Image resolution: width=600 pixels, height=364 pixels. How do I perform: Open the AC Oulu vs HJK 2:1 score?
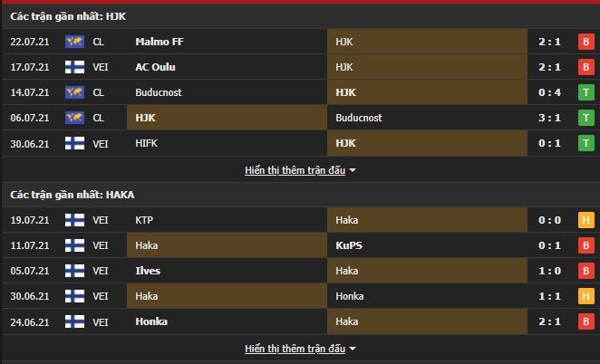click(x=549, y=67)
